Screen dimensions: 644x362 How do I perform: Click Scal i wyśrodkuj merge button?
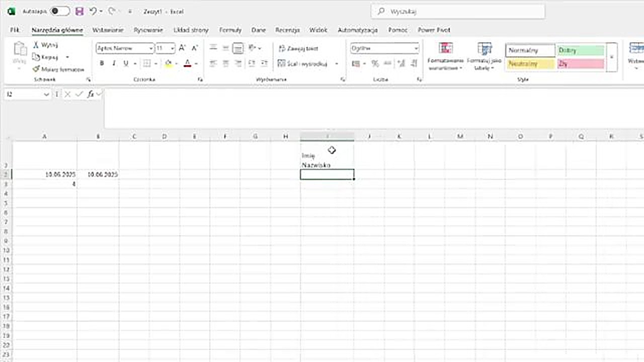(303, 64)
